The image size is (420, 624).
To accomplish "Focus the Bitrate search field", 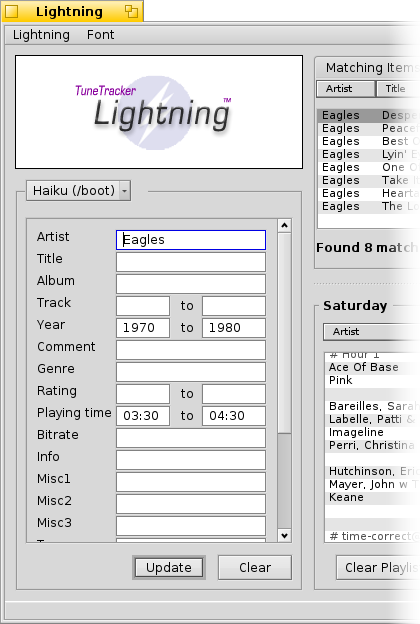I will [191, 438].
